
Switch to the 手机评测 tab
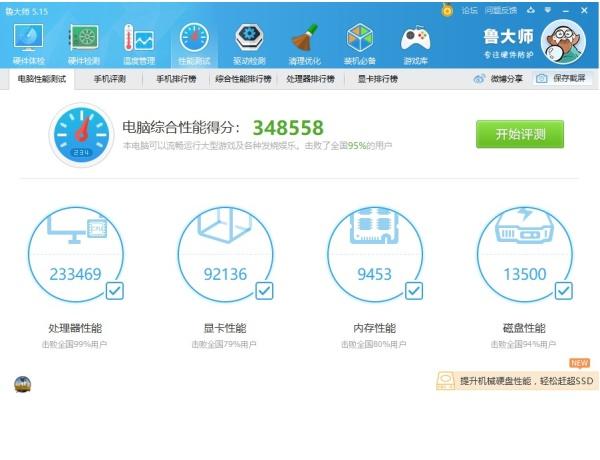point(109,79)
